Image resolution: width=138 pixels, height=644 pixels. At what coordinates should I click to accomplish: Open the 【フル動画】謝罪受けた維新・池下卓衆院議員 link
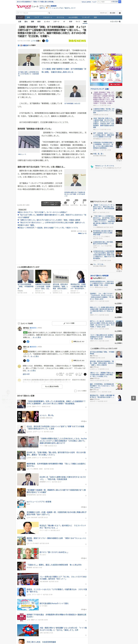64,70
